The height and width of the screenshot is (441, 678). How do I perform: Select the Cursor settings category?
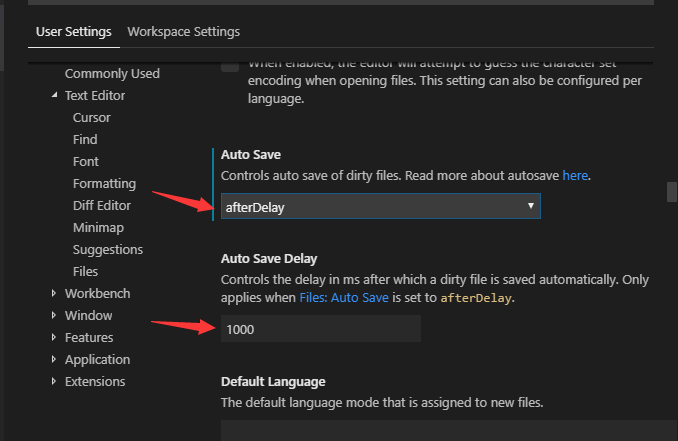point(92,118)
